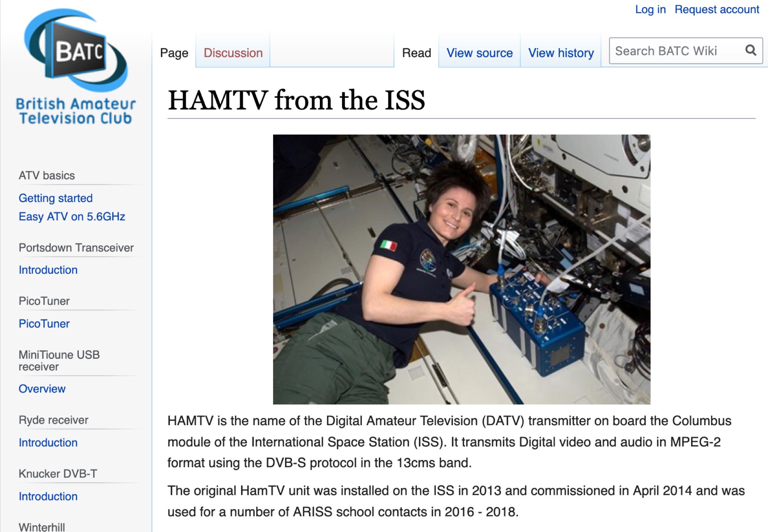Screen dimensions: 768x532
Task: Open the View history tab
Action: click(561, 53)
